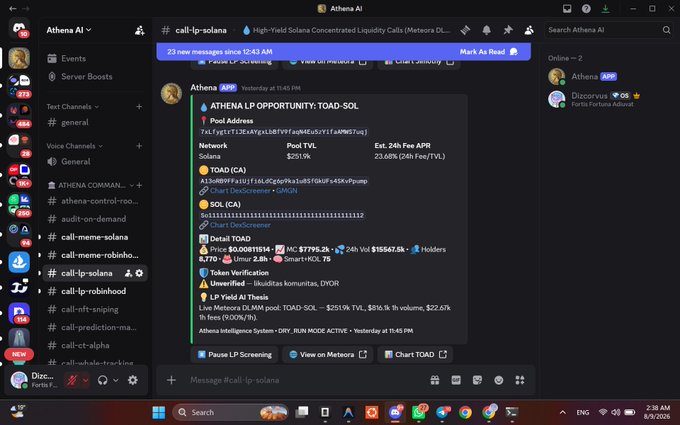Open headphones output options dropdown arrow
Image resolution: width=680 pixels, height=425 pixels.
pos(116,380)
